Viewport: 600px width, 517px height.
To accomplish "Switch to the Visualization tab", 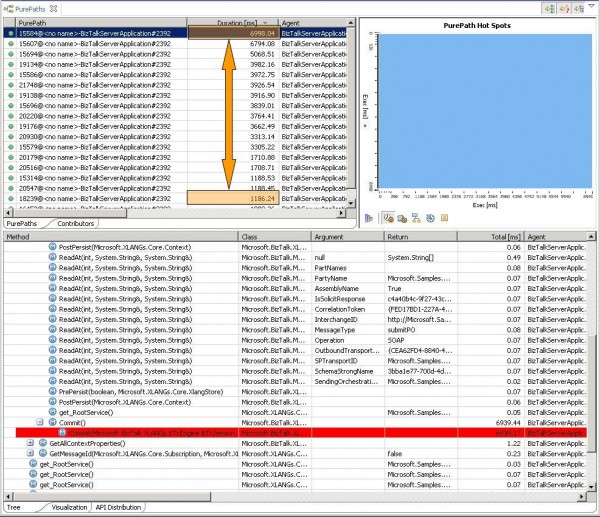I will pos(69,507).
